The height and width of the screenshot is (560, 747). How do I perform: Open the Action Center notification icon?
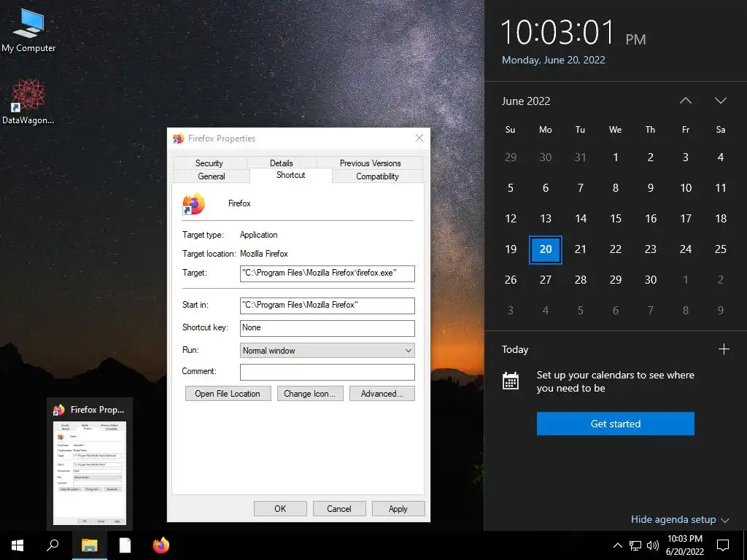pos(723,545)
